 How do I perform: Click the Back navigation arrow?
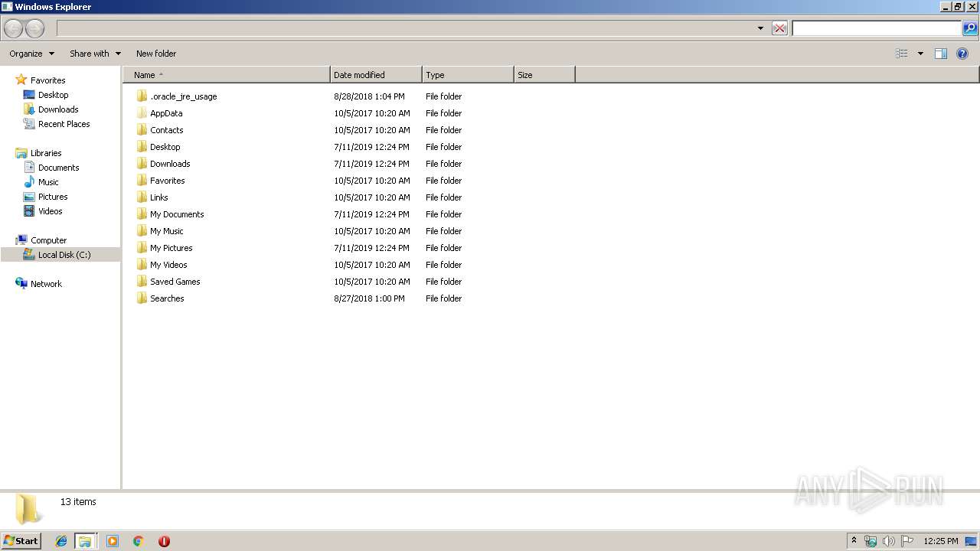click(x=14, y=28)
